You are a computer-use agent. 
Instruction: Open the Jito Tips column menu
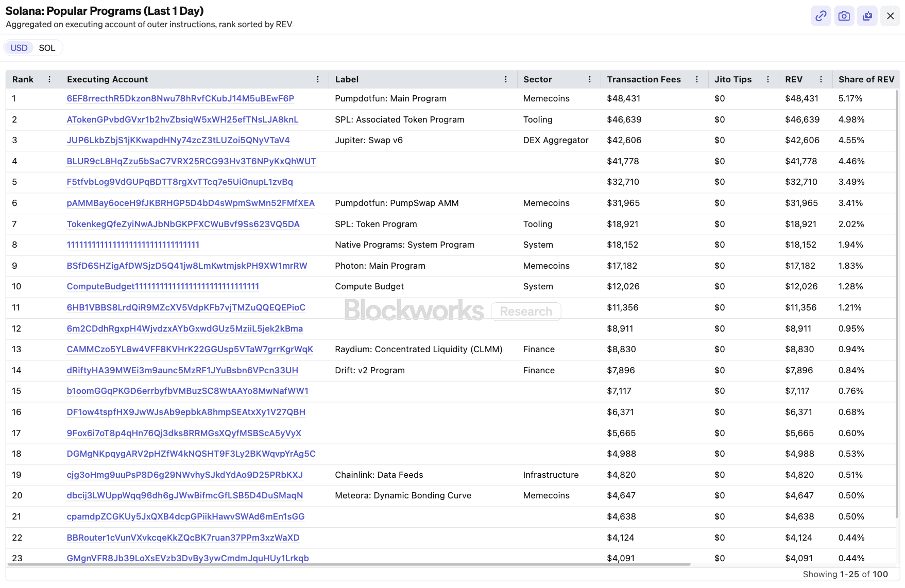(x=768, y=79)
